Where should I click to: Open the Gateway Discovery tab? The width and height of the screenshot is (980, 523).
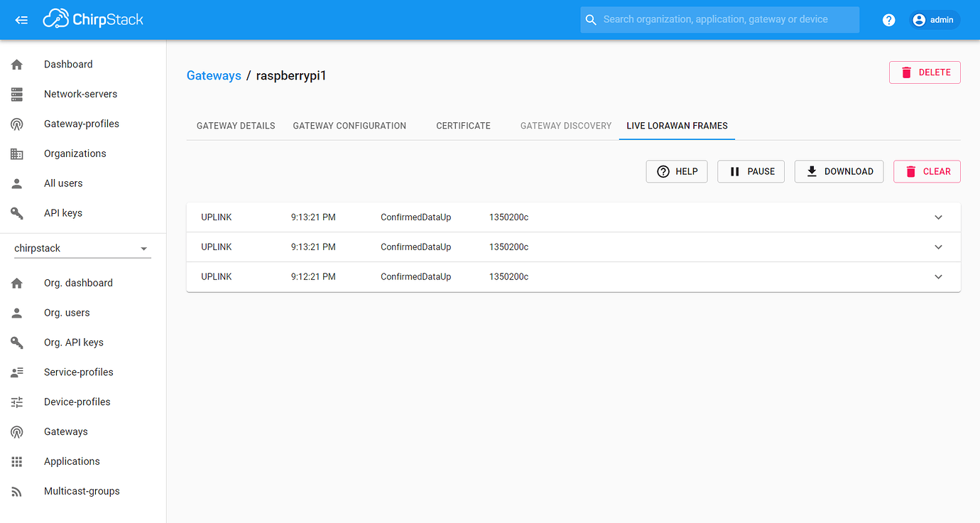566,126
